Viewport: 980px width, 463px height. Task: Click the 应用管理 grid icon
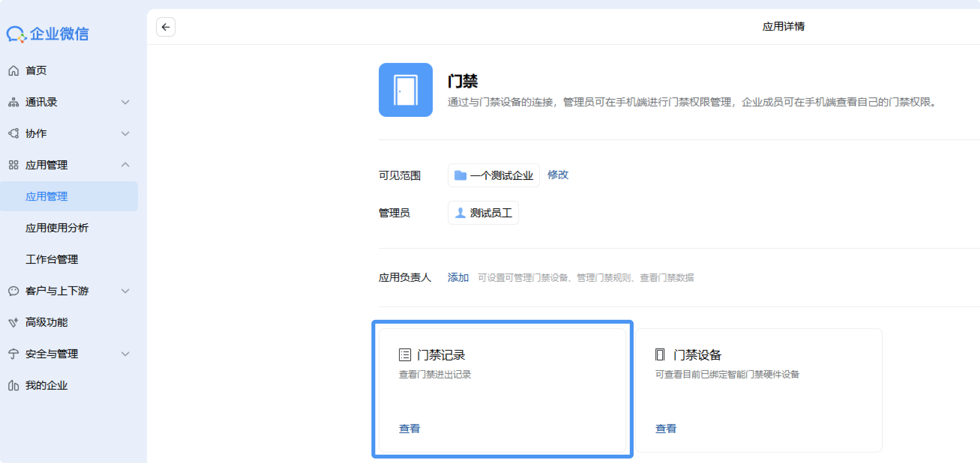13,165
